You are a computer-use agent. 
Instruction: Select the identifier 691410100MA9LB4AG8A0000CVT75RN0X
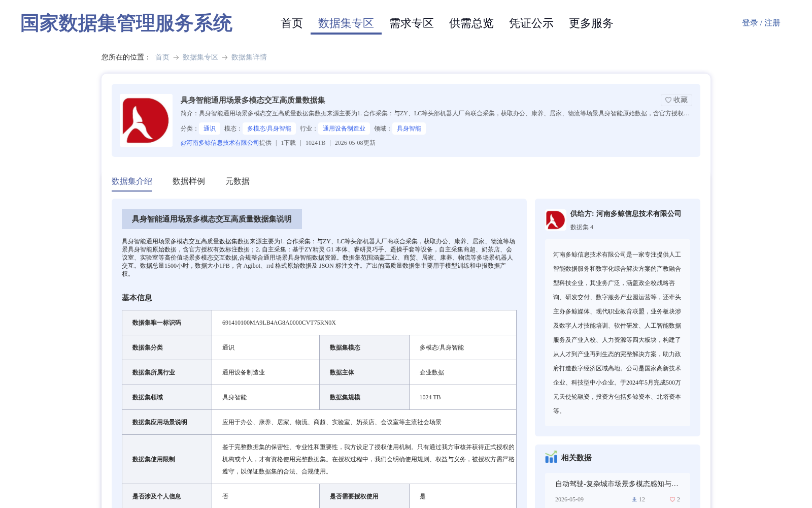[279, 323]
